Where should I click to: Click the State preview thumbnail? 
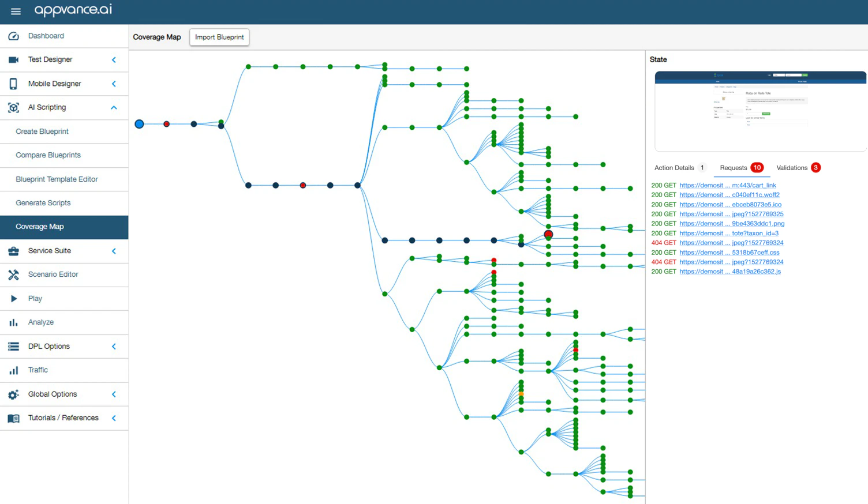pos(759,111)
